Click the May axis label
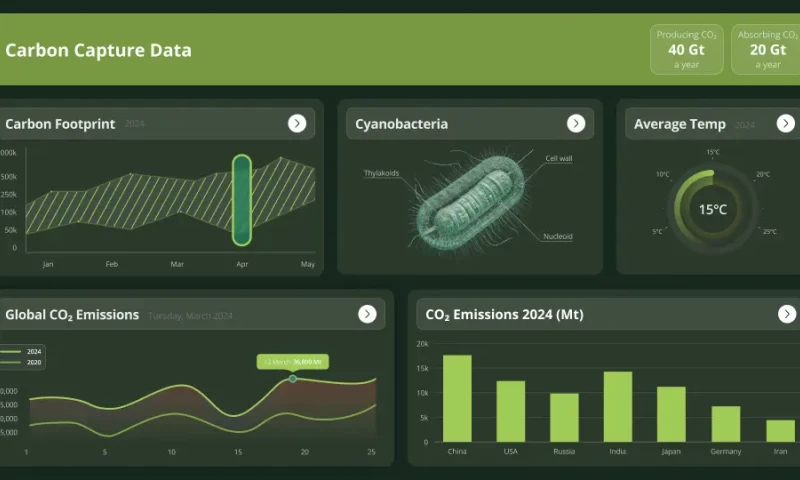The width and height of the screenshot is (800, 480). click(308, 264)
